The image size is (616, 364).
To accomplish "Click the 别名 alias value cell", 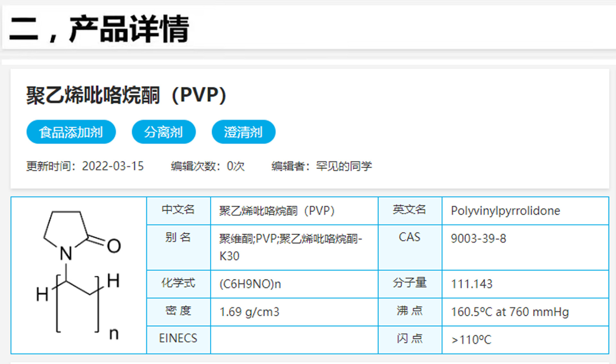I will pos(290,247).
